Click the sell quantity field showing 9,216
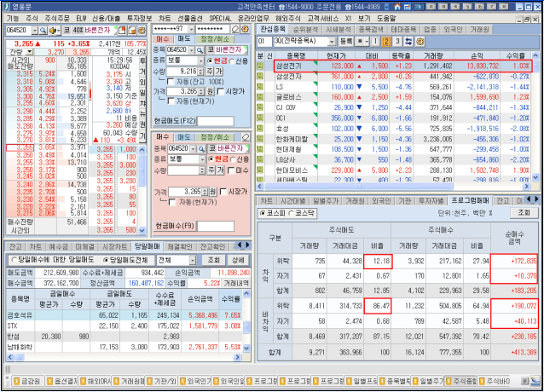Screen dimensions: 544x392 pyautogui.click(x=182, y=72)
